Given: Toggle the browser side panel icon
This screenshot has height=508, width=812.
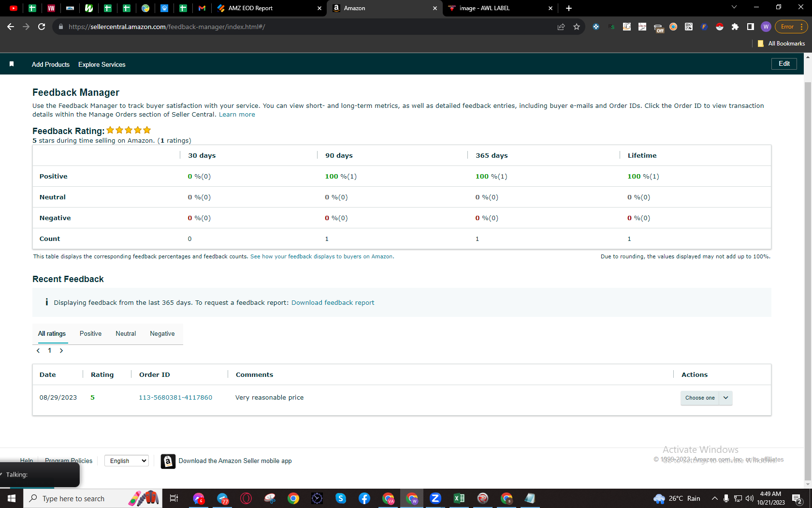Looking at the screenshot, I should point(751,27).
